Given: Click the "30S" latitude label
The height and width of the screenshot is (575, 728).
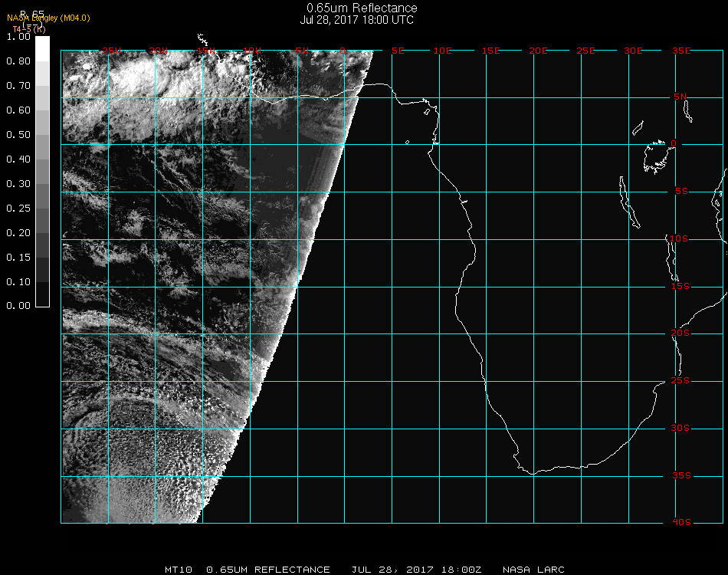Looking at the screenshot, I should coord(680,429).
